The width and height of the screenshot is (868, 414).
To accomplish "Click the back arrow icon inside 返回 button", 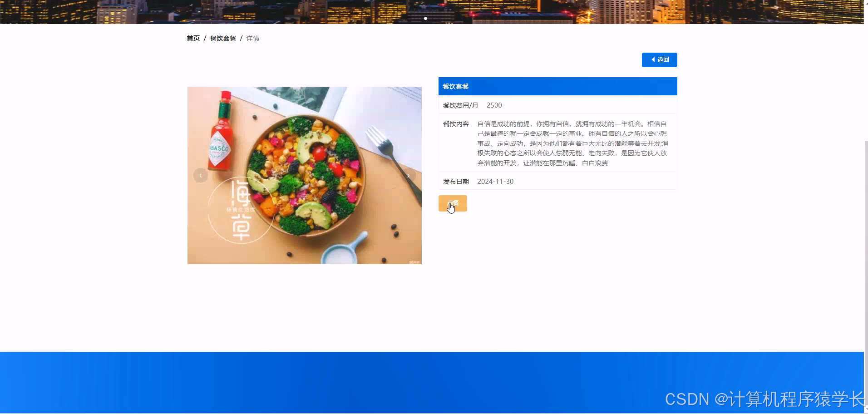I will [x=653, y=59].
